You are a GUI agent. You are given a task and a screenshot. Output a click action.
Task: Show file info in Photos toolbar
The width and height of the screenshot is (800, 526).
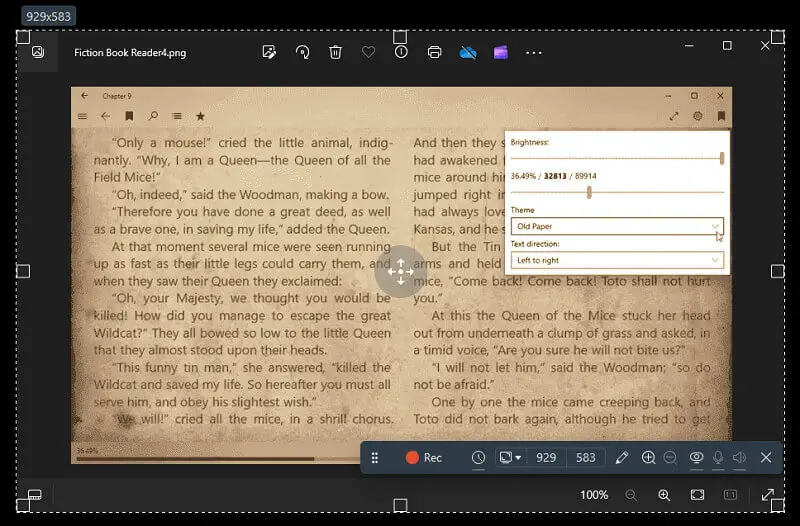pyautogui.click(x=401, y=52)
